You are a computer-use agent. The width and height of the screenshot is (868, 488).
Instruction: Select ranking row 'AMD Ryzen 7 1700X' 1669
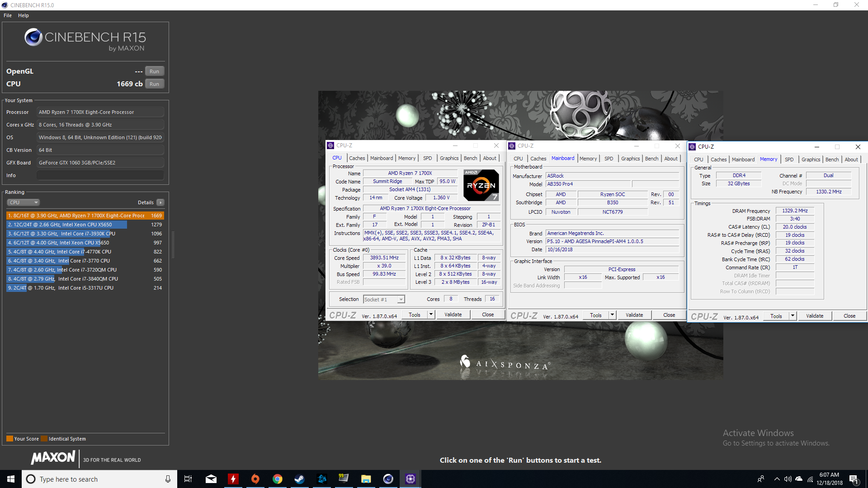[85, 216]
